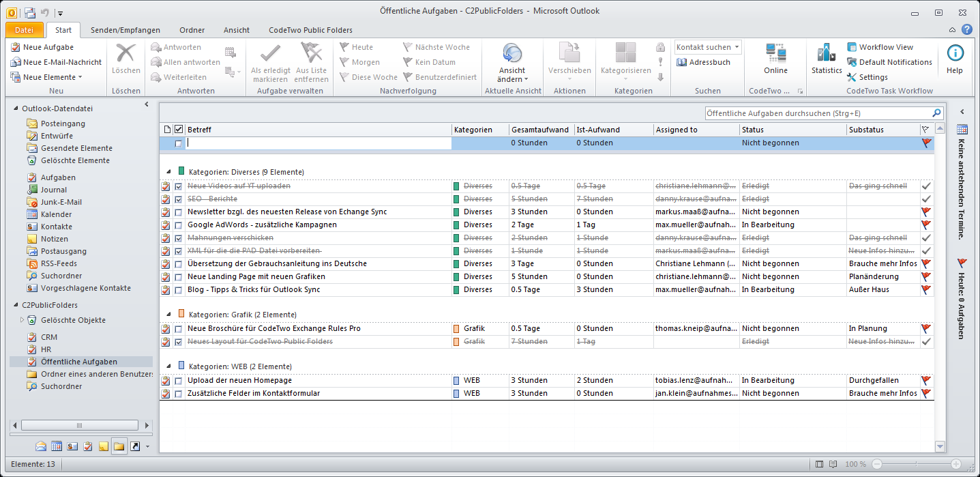
Task: Sort by the Assigned to column header
Action: [696, 130]
